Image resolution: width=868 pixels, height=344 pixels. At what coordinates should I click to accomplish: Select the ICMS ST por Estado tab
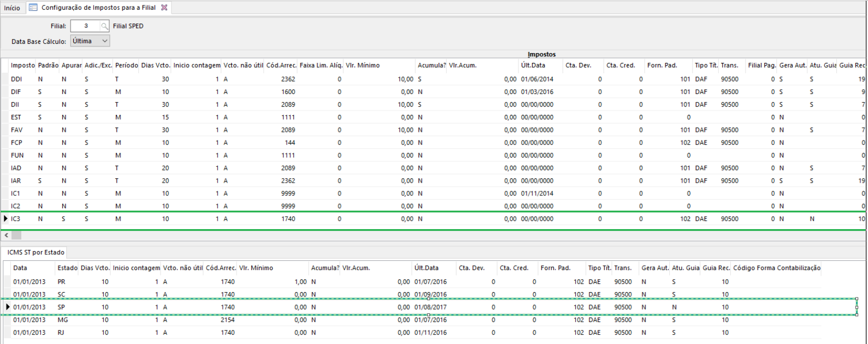tap(36, 253)
